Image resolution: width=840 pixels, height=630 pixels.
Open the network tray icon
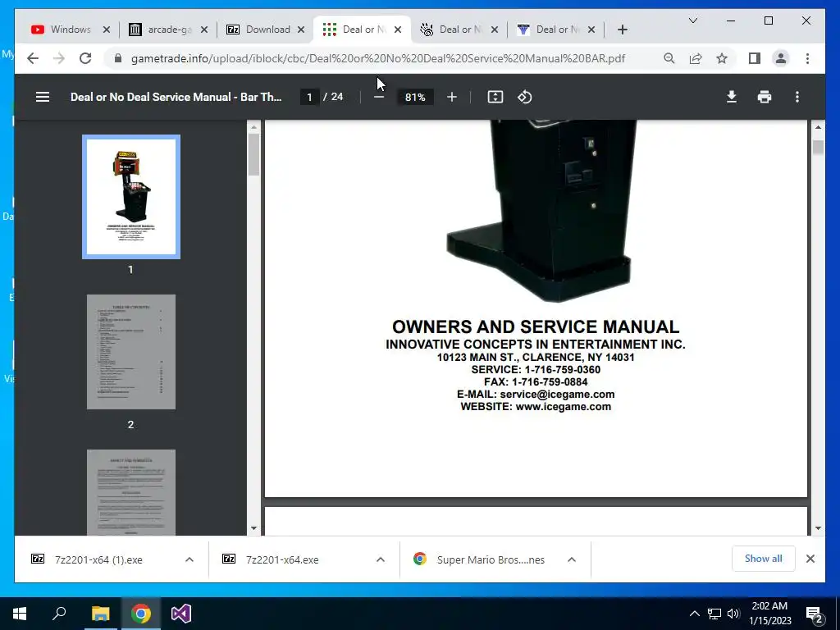(714, 614)
